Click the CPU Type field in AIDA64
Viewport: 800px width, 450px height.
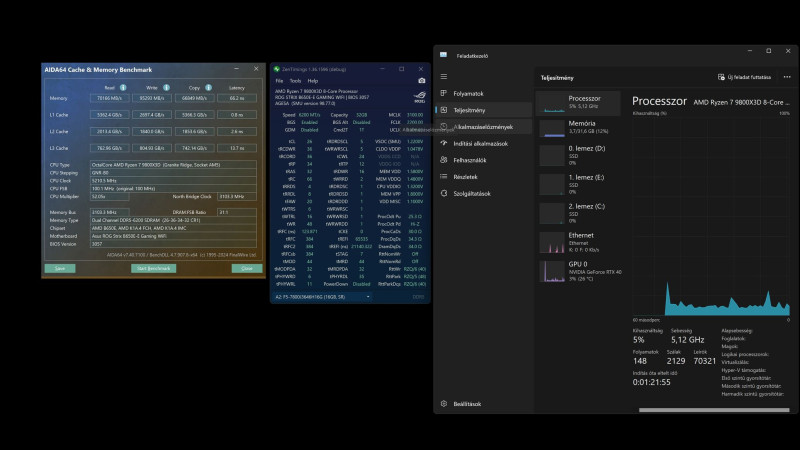[173, 165]
